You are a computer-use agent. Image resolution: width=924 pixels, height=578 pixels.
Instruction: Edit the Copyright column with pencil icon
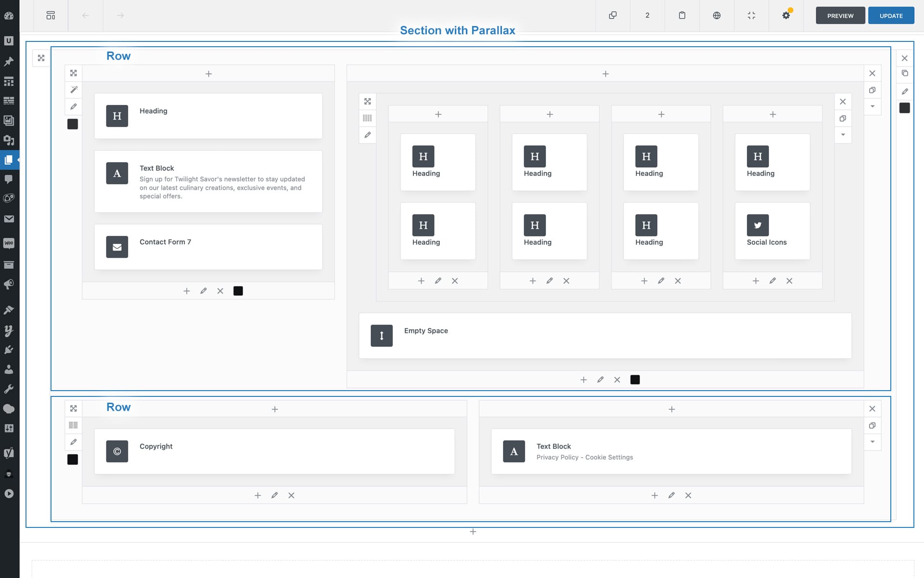[274, 495]
